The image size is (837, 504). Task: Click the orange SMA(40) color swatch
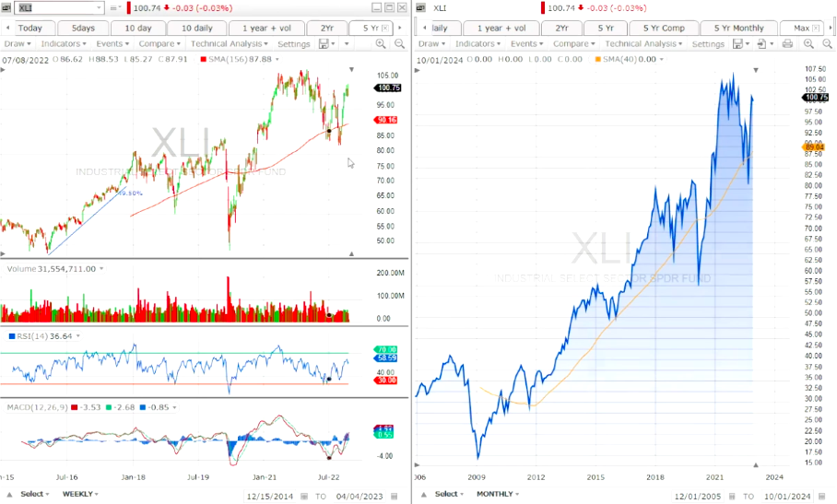(597, 59)
